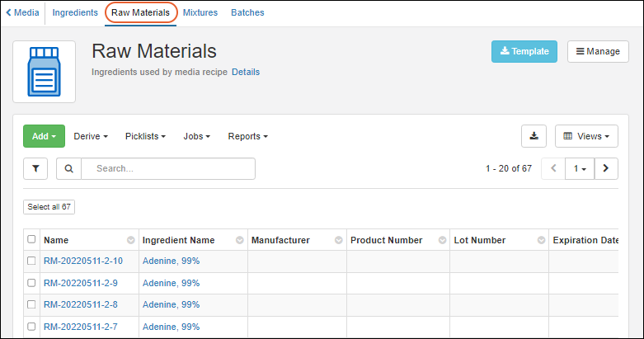This screenshot has height=339, width=644.
Task: Tick the checkbox for RM-20220511-2-8
Action: [31, 304]
